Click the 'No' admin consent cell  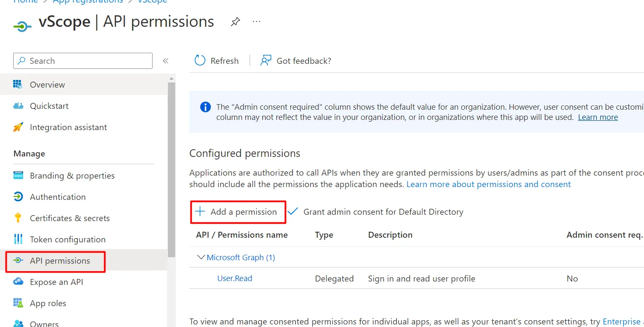pyautogui.click(x=572, y=279)
